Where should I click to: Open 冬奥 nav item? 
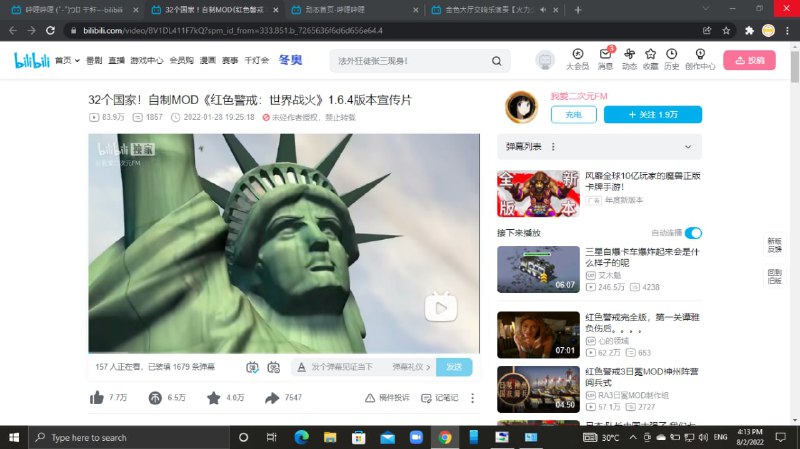pos(290,60)
